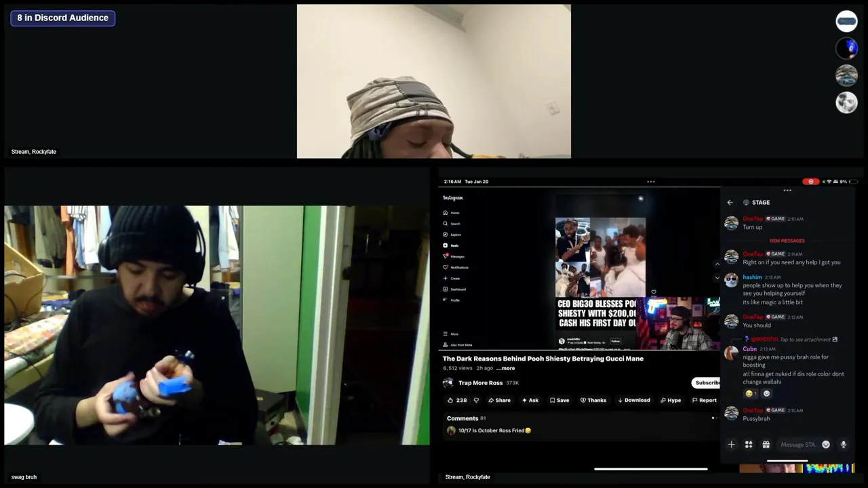Go back from the Discord STAGE channel
Screen dimensions: 868x488
730,203
